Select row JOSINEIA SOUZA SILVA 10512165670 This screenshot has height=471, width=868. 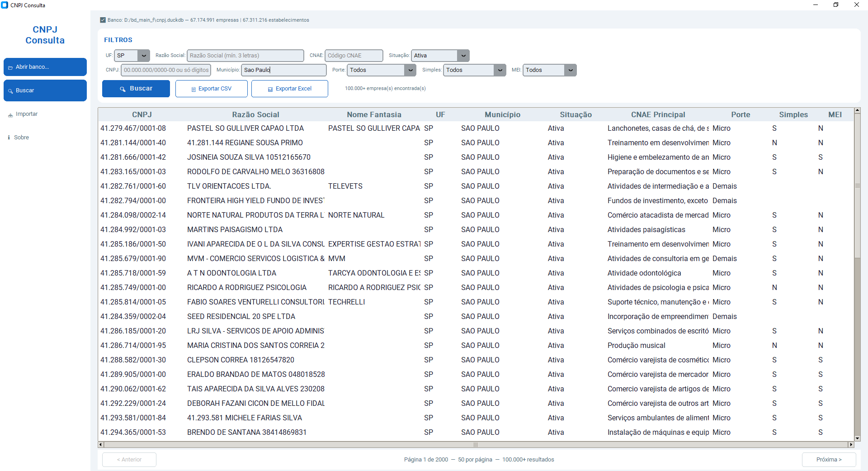[x=476, y=157]
